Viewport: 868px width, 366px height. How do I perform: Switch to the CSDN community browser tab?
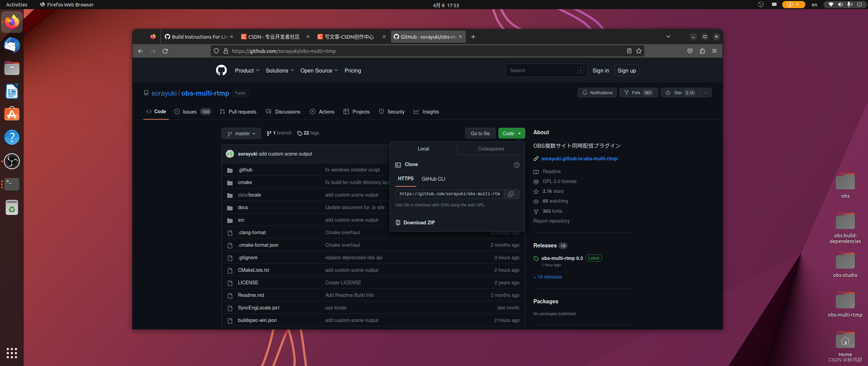tap(275, 37)
